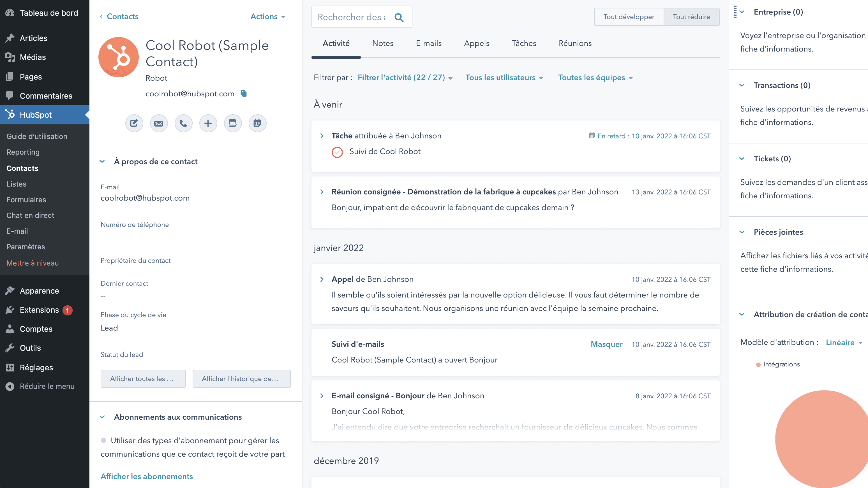Expand the Réunion consignée card
868x488 pixels.
pos(322,192)
